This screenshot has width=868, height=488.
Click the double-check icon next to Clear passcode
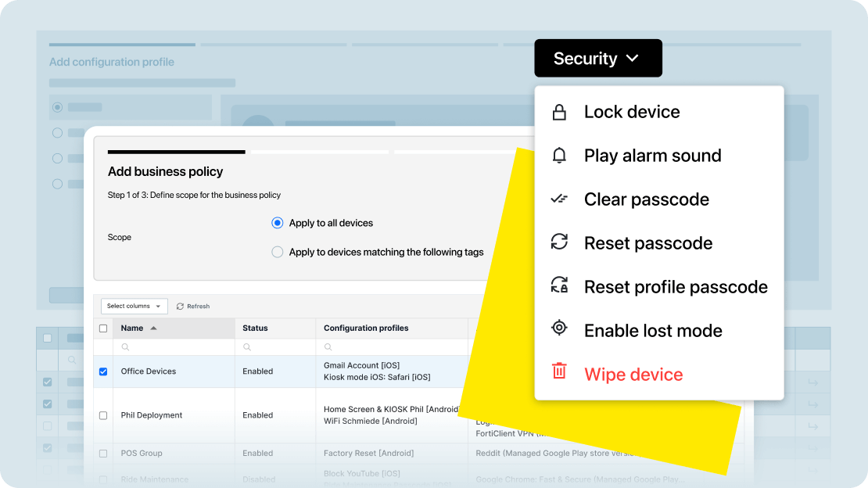point(560,199)
